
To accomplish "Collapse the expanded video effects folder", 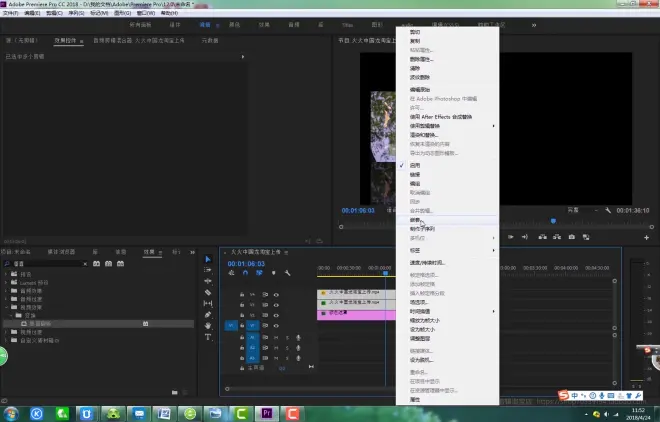I will (x=6, y=308).
